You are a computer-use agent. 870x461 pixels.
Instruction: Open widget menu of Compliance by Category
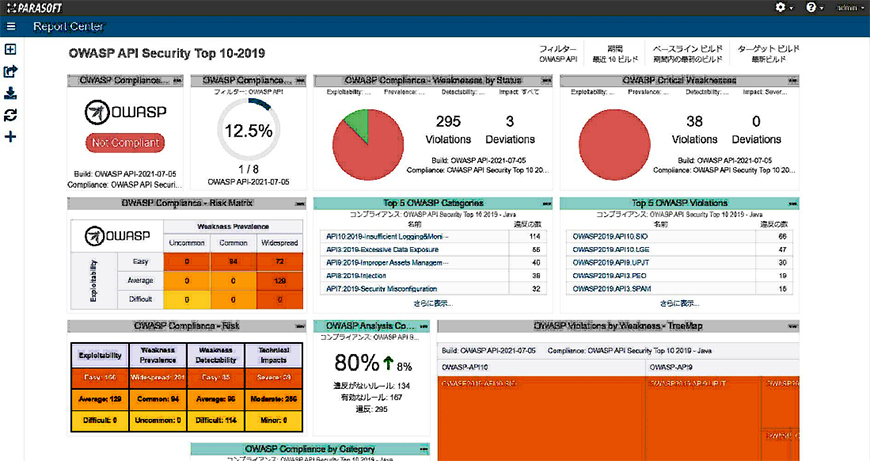pos(424,449)
